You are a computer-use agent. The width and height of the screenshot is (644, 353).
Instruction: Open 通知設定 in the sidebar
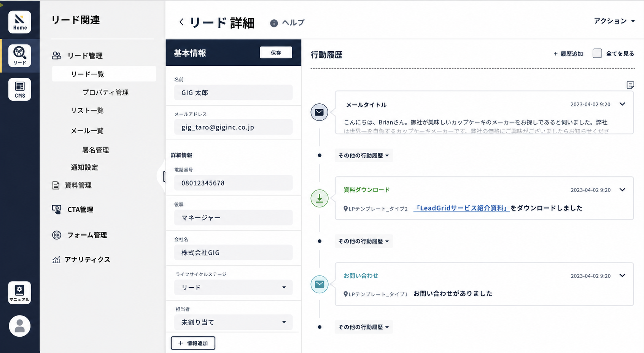pos(84,167)
